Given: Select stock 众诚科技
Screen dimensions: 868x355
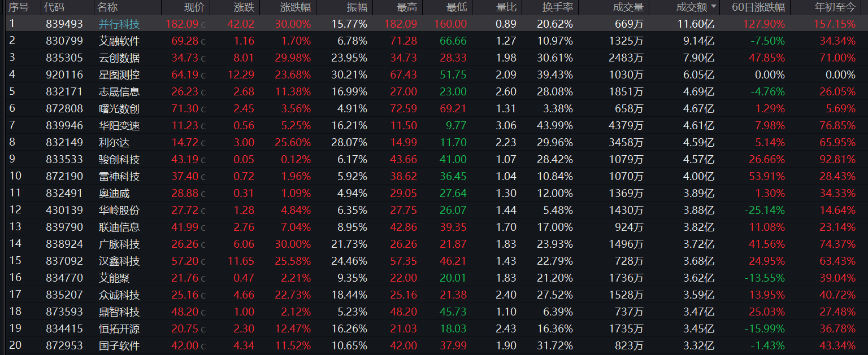Looking at the screenshot, I should tap(119, 295).
